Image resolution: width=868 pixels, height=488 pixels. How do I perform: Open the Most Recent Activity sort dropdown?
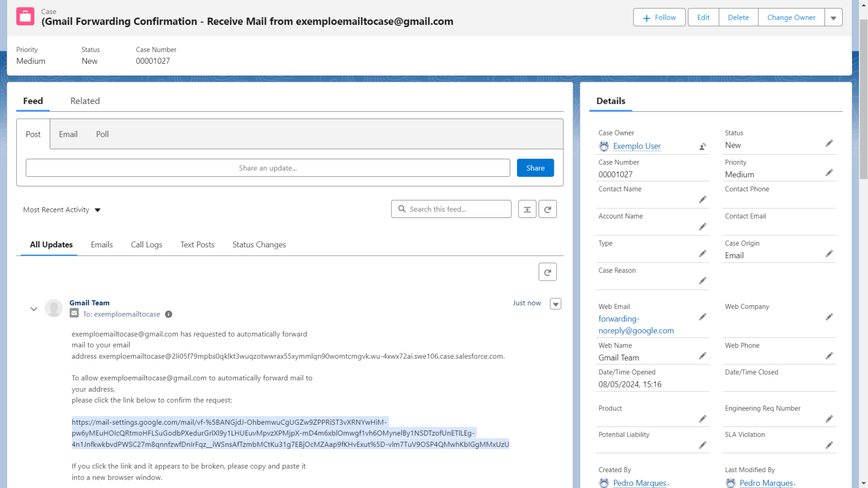click(x=61, y=210)
